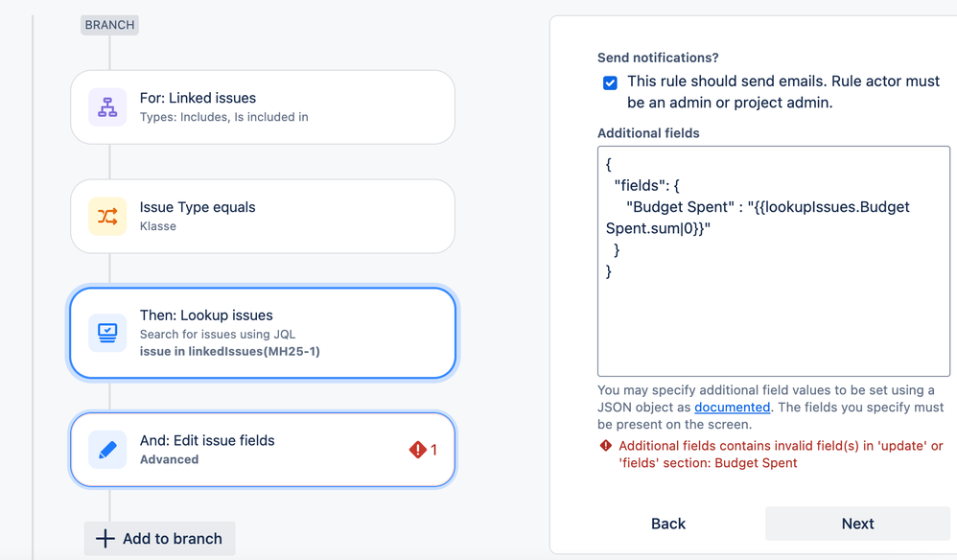Click the blue pencil edit icon
This screenshot has width=957, height=560.
pos(107,450)
